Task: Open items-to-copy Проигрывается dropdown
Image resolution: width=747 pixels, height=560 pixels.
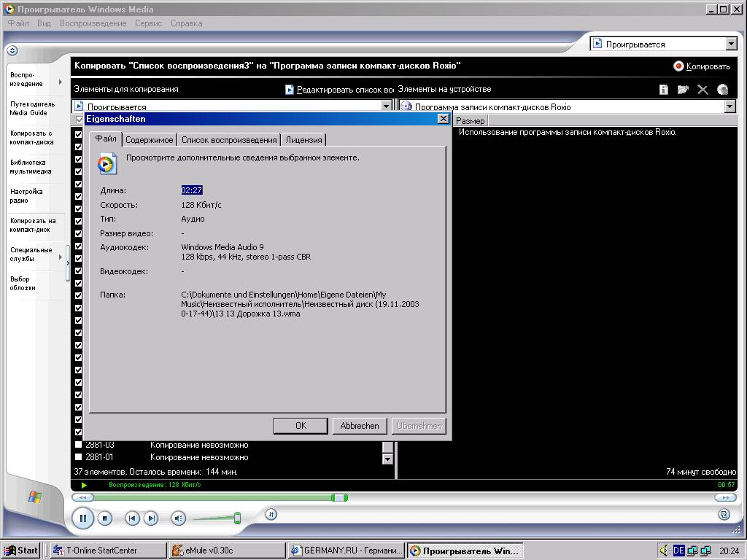Action: pos(387,106)
